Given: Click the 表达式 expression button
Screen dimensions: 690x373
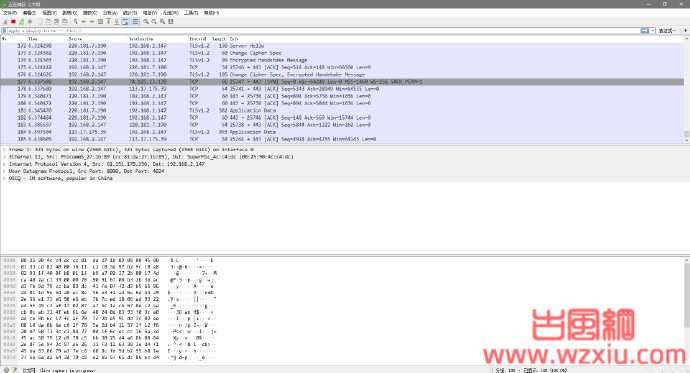Looking at the screenshot, I should (666, 31).
